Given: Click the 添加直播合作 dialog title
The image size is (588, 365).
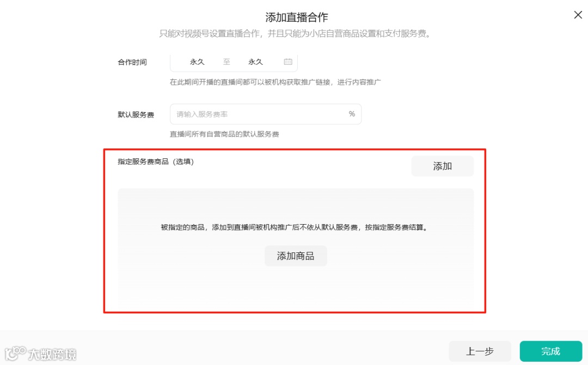Looking at the screenshot, I should point(297,17).
